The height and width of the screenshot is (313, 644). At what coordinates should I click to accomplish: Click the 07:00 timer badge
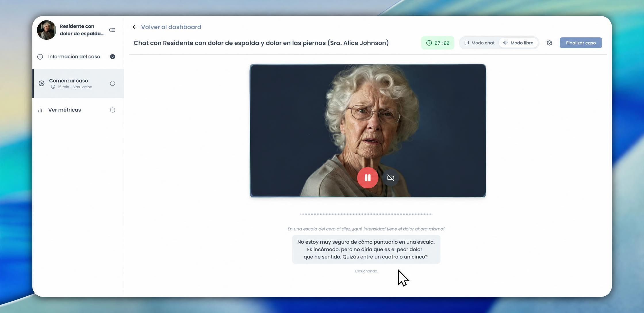point(438,43)
